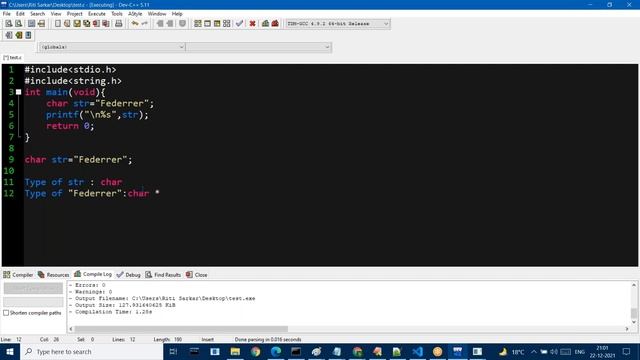Open Microsoft Edge from the taskbar
The width and height of the screenshot is (640, 360).
(x=276, y=351)
